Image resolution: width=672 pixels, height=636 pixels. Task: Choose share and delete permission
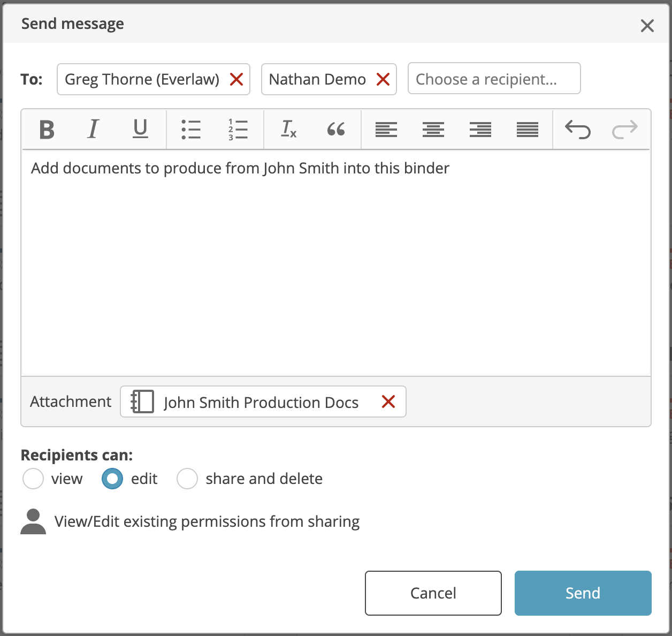pyautogui.click(x=187, y=479)
